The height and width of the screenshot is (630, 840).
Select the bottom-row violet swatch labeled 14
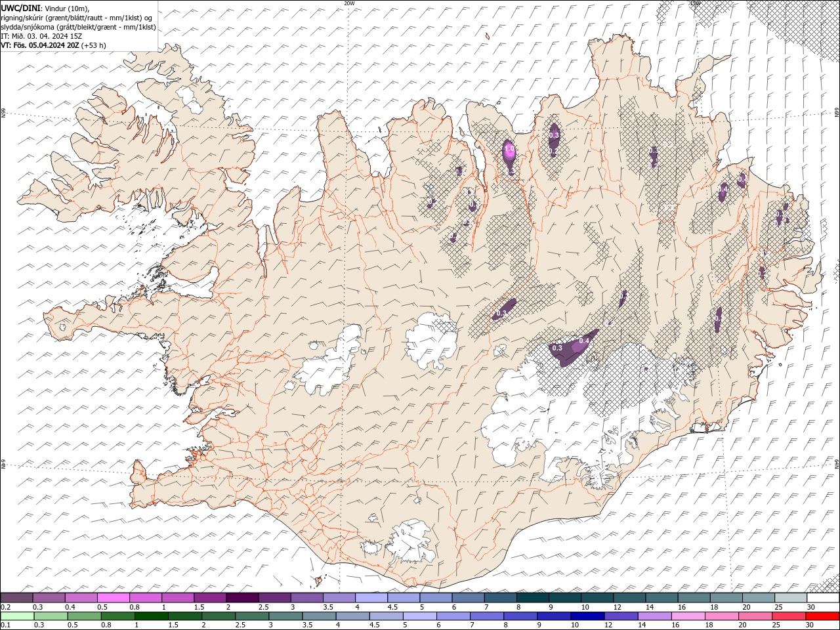pos(654,616)
